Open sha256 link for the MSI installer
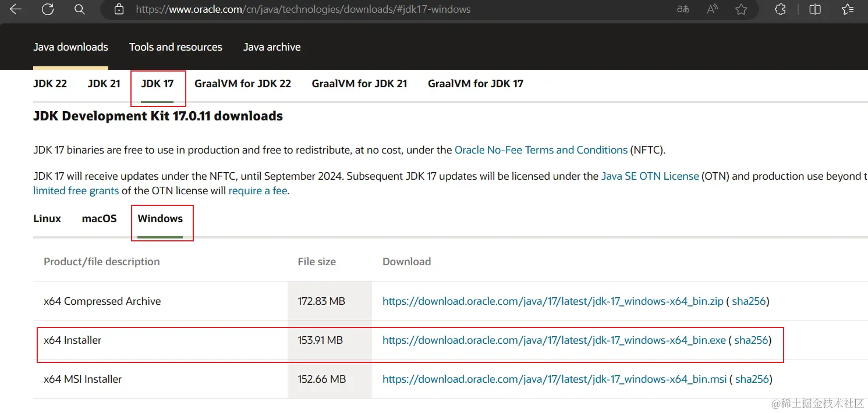Viewport: 868px width, 413px height. tap(752, 379)
